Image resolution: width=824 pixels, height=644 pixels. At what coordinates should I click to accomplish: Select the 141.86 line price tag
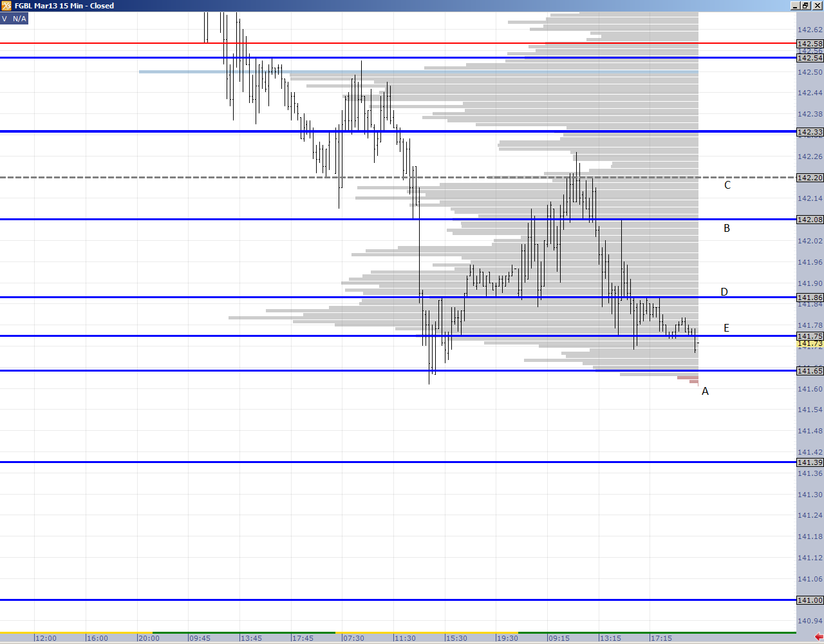[x=810, y=298]
